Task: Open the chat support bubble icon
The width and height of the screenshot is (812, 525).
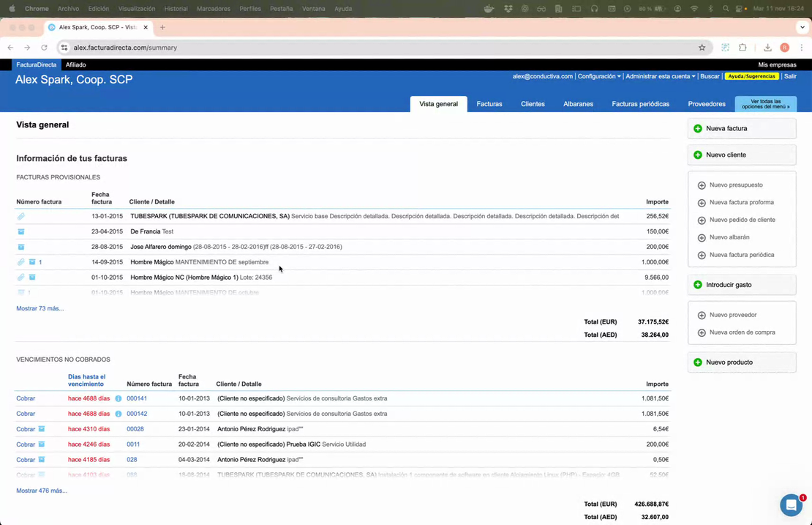Action: click(x=791, y=505)
